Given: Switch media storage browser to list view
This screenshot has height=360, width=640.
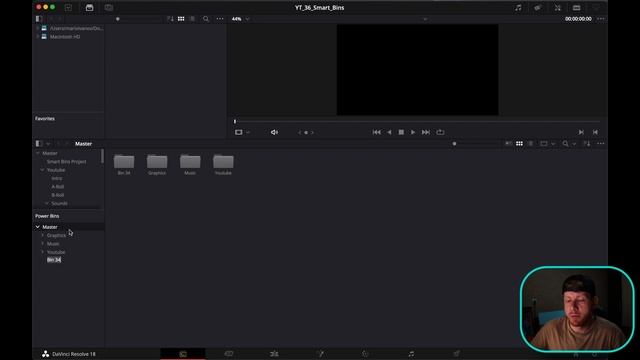Looking at the screenshot, I should (x=193, y=19).
